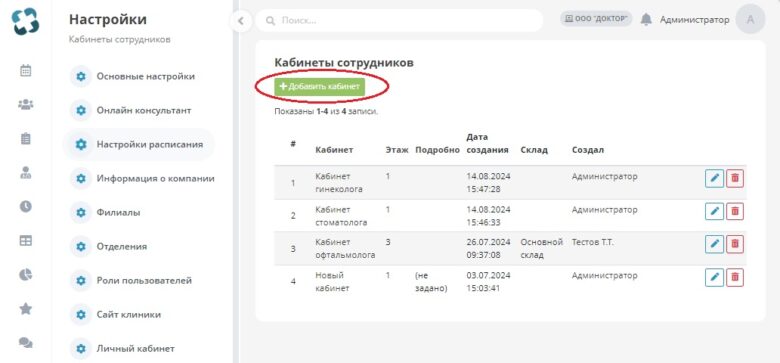
Task: Click the notification bell icon
Action: click(646, 20)
